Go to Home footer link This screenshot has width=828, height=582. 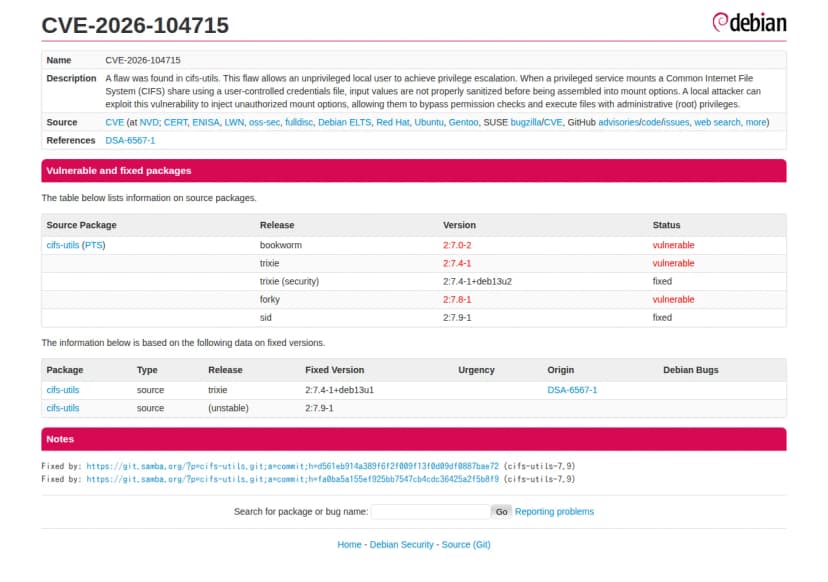click(x=349, y=545)
